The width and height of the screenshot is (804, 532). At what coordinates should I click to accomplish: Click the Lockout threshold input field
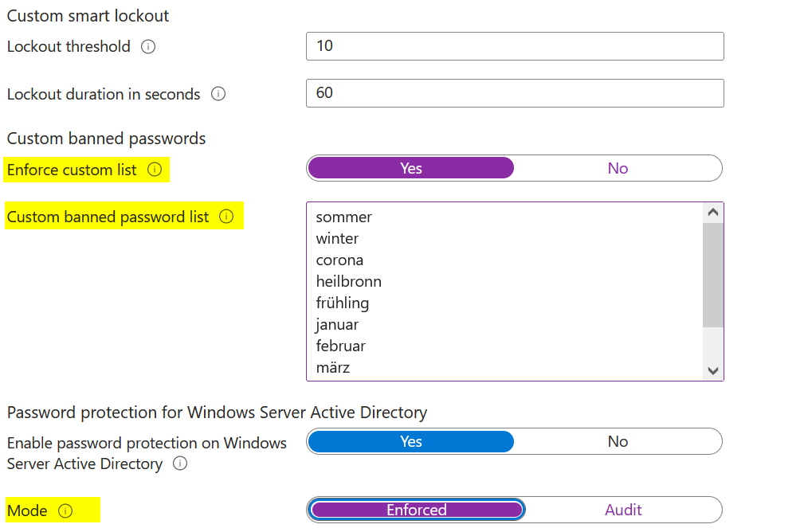[x=515, y=46]
